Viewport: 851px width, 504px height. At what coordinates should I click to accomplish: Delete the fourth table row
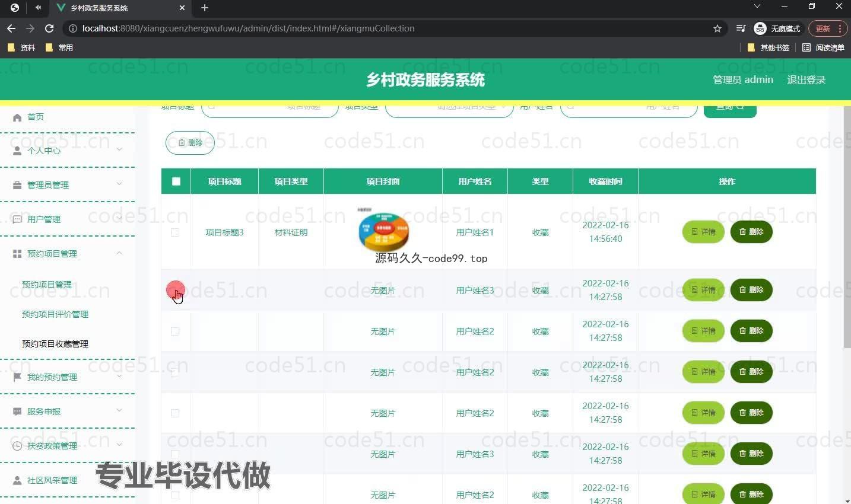click(751, 372)
